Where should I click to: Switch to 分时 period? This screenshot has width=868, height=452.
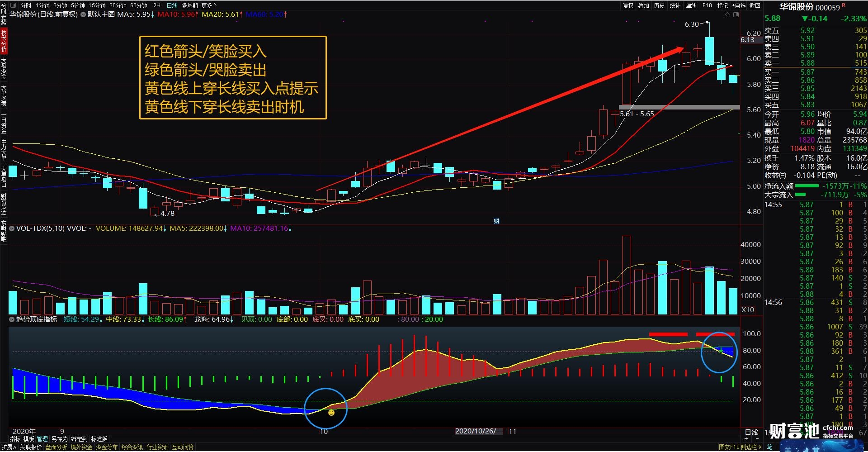26,5
